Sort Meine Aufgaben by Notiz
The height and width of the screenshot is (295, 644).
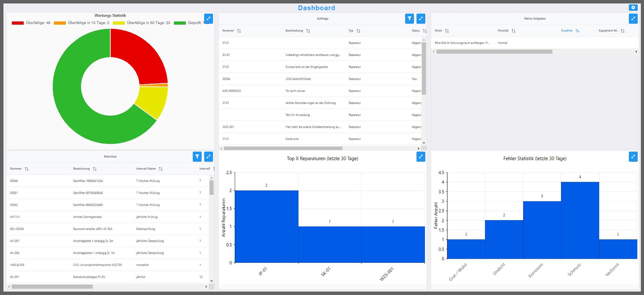coord(447,31)
